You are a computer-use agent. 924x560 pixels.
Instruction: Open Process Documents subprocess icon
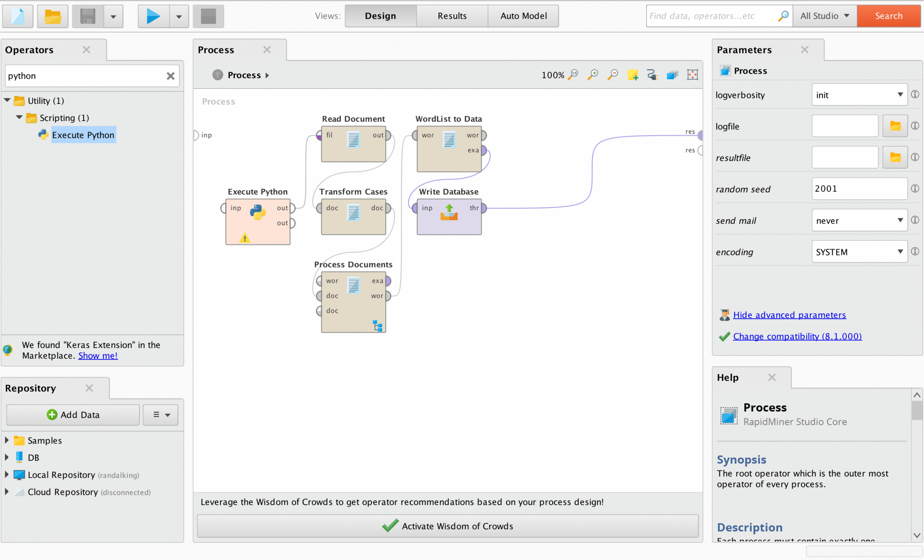377,325
